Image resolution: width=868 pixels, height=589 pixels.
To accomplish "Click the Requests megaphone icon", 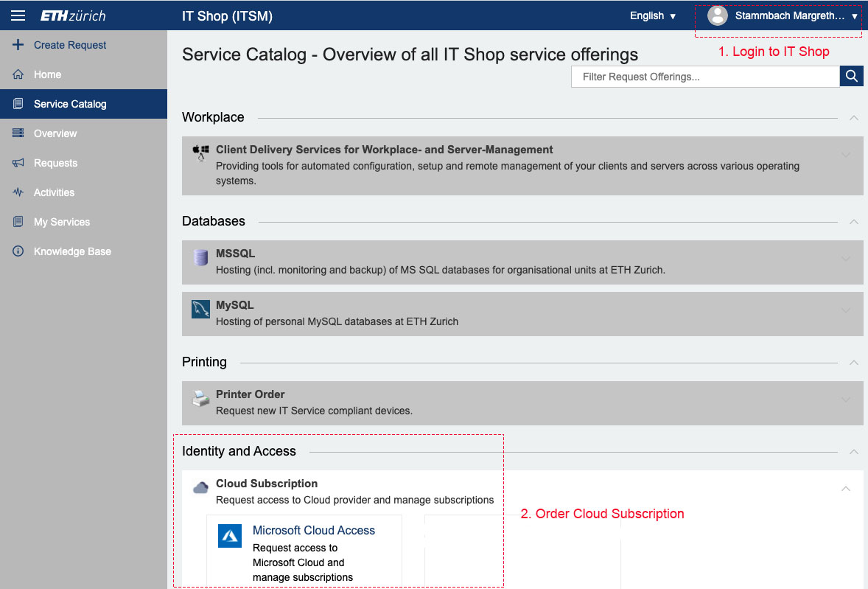I will tap(18, 163).
